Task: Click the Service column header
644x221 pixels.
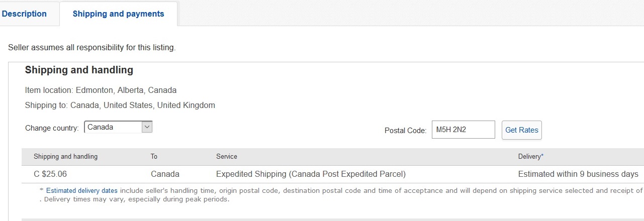Action: pos(226,157)
